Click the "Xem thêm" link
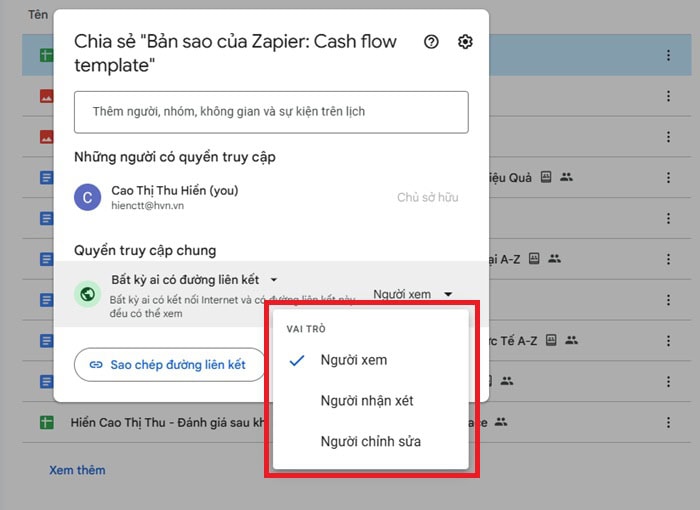Image resolution: width=700 pixels, height=510 pixels. (x=77, y=470)
